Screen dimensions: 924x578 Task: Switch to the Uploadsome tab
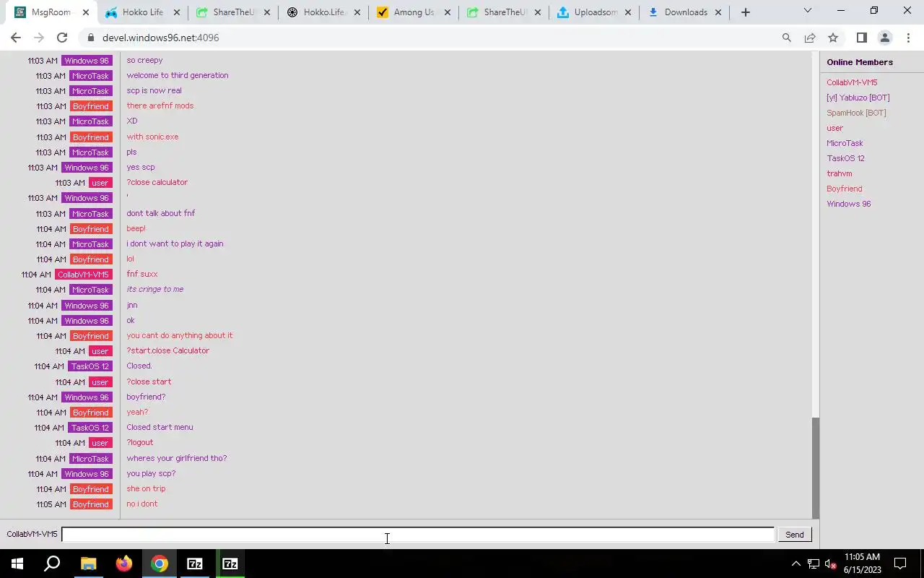coord(595,12)
